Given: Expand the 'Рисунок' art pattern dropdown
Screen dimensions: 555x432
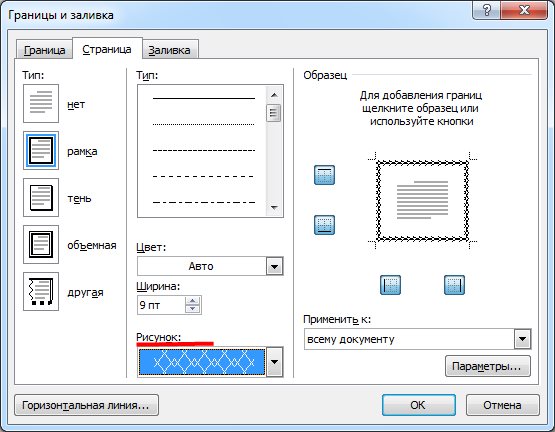Looking at the screenshot, I should click(275, 362).
